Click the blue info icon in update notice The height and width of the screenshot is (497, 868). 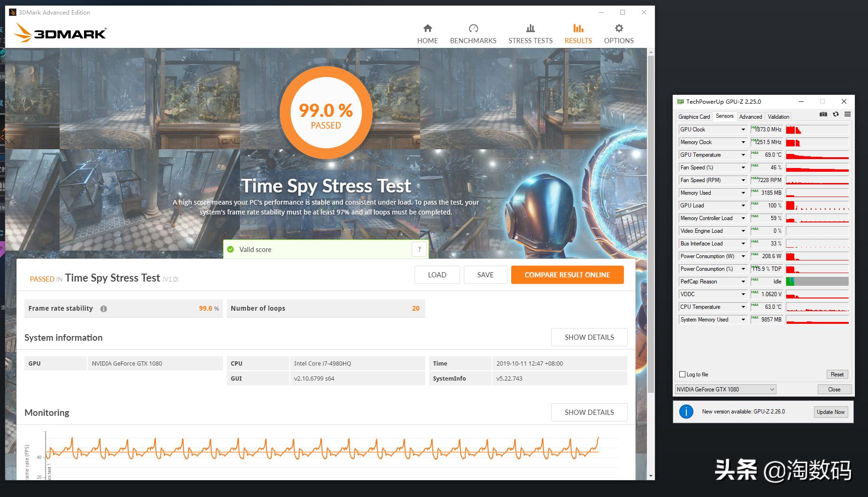686,412
